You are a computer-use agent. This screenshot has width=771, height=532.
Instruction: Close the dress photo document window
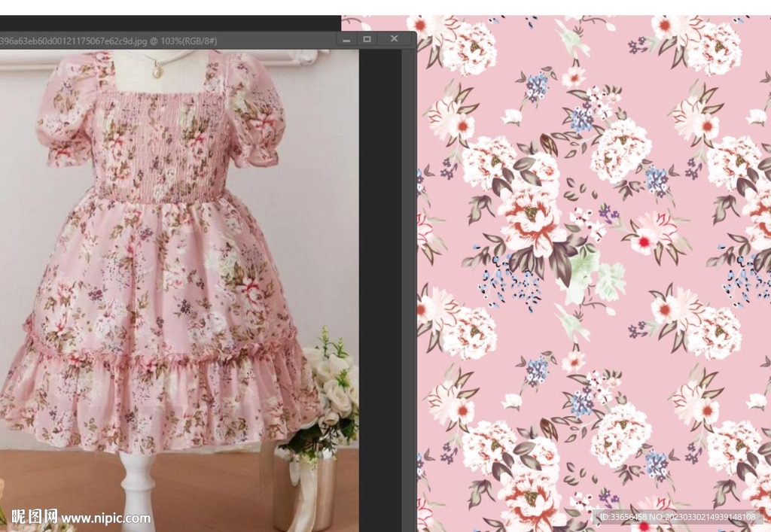(395, 39)
